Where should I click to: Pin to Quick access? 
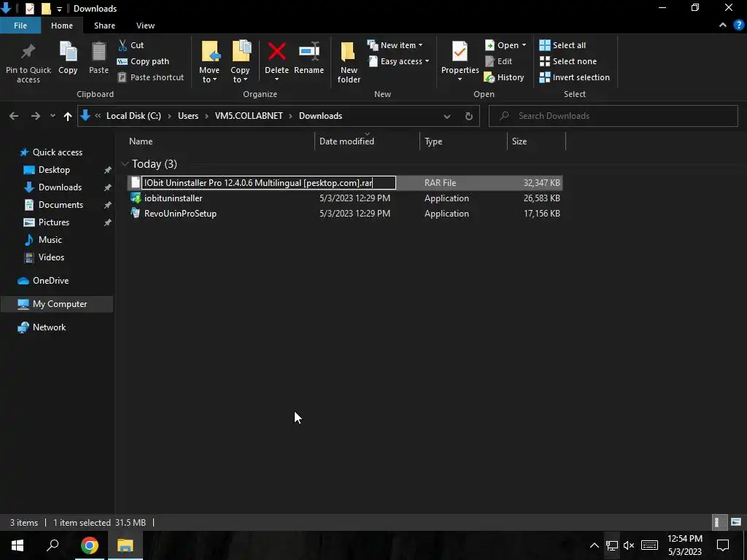[28, 63]
